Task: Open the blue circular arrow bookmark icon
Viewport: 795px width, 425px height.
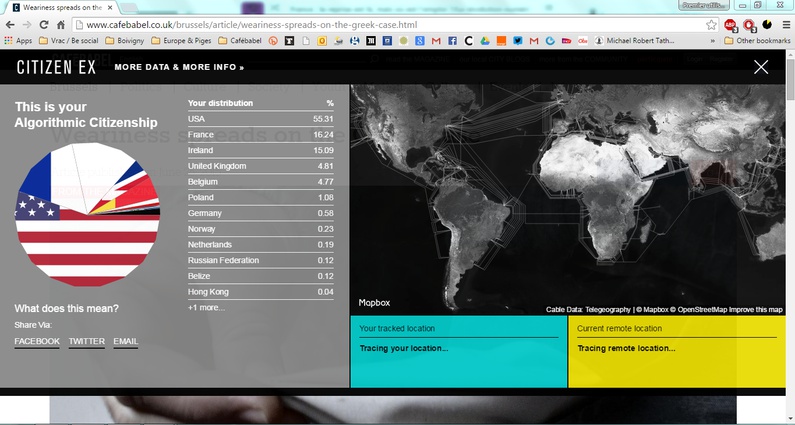Action: click(x=550, y=41)
